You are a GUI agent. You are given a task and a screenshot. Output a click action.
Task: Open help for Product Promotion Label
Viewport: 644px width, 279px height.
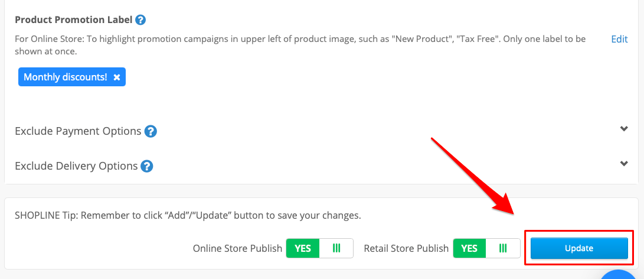point(140,20)
